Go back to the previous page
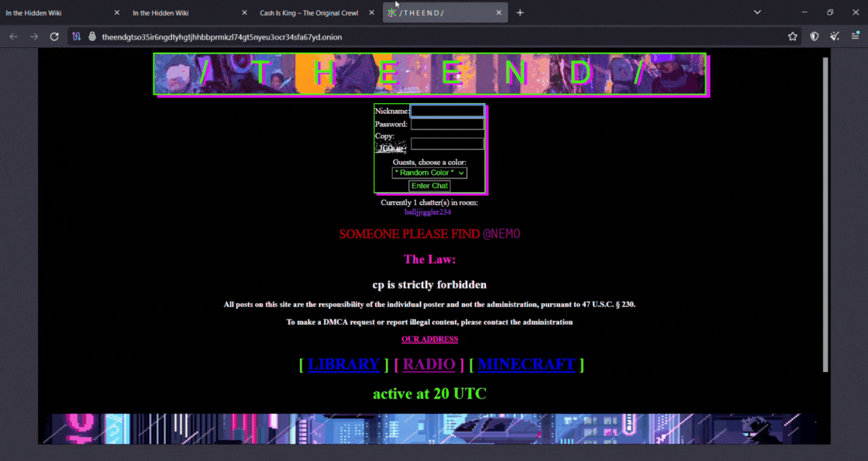 tap(13, 36)
